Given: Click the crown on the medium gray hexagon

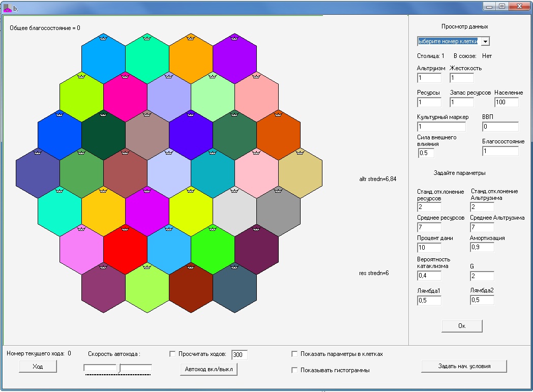Looking at the screenshot, I should click(278, 191).
